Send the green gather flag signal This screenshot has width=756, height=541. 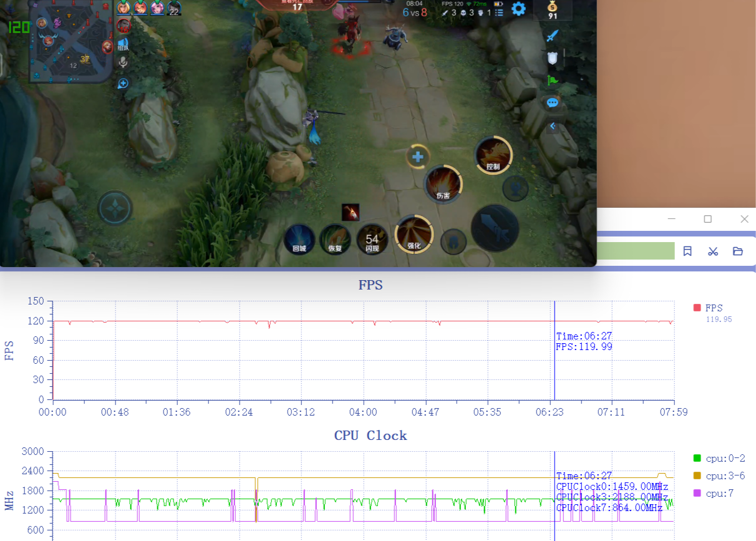click(x=552, y=80)
